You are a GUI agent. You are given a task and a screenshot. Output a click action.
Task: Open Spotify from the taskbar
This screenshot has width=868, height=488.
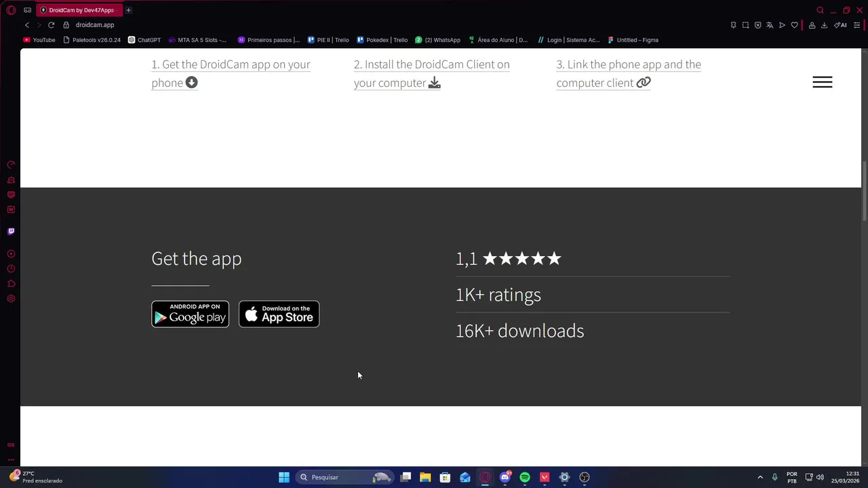pyautogui.click(x=525, y=477)
